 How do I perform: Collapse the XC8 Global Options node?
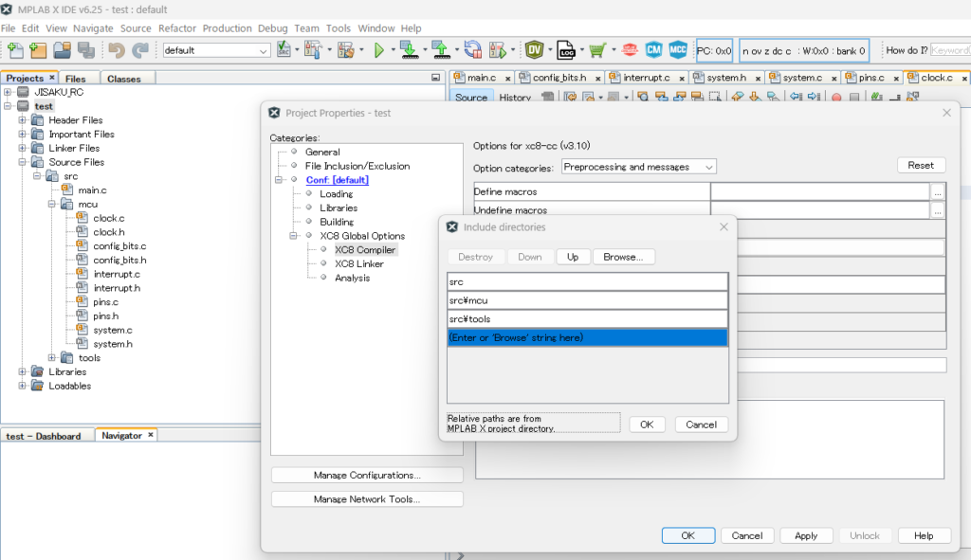[294, 236]
